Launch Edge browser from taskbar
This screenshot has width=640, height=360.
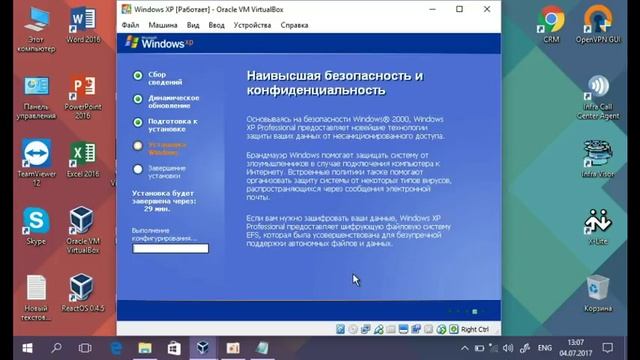click(x=116, y=348)
